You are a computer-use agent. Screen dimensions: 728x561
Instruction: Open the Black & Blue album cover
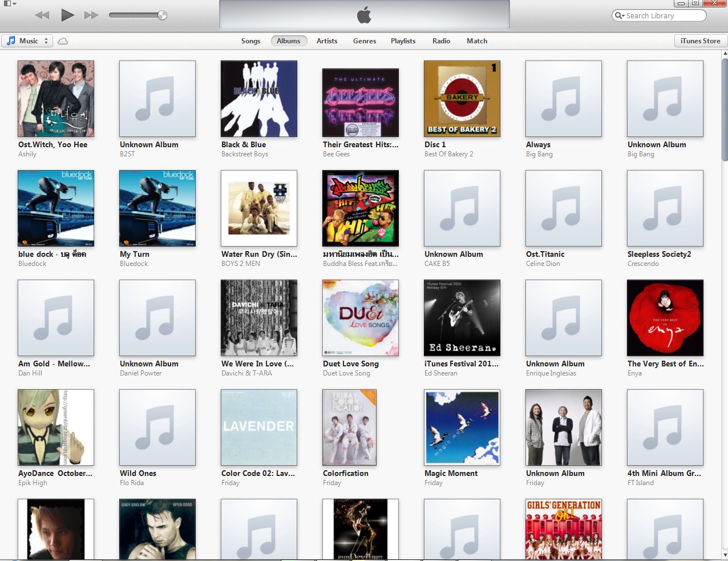[x=259, y=99]
